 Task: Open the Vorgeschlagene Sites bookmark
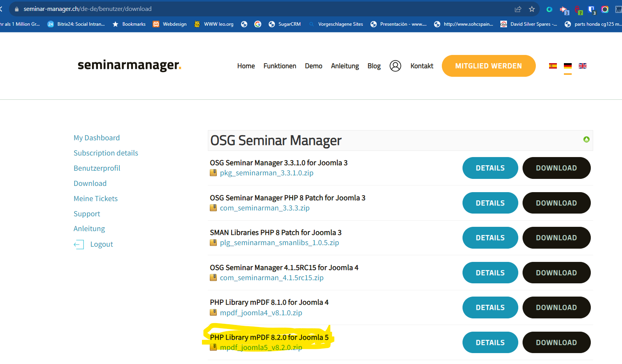tap(336, 24)
